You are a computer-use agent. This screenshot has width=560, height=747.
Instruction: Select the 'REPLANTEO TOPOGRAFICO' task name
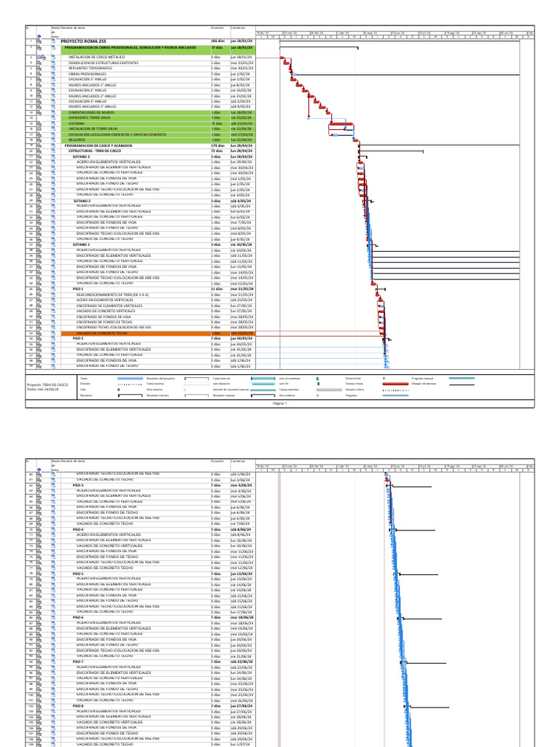pyautogui.click(x=90, y=68)
